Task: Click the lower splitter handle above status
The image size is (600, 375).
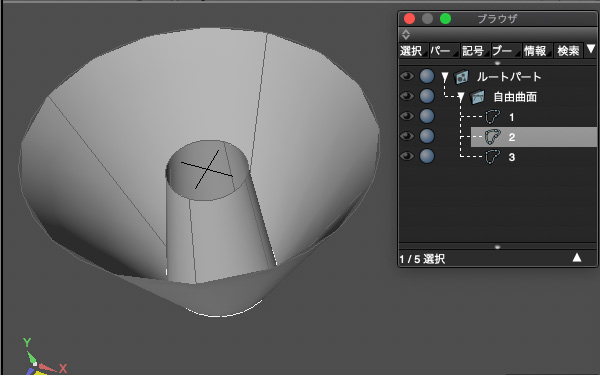Action: (497, 247)
